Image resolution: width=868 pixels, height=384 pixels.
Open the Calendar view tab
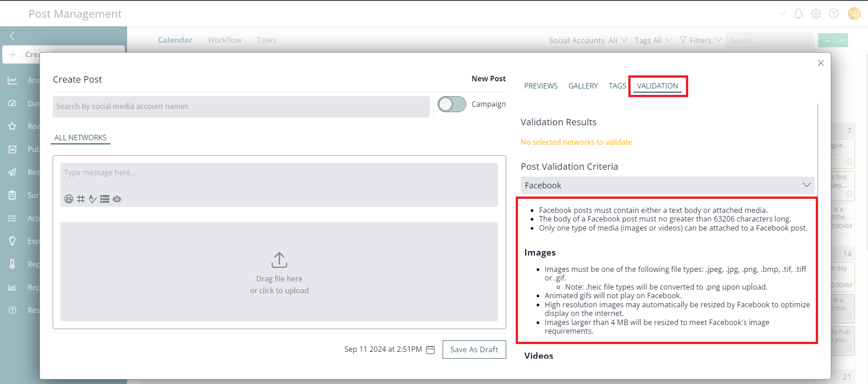point(175,40)
